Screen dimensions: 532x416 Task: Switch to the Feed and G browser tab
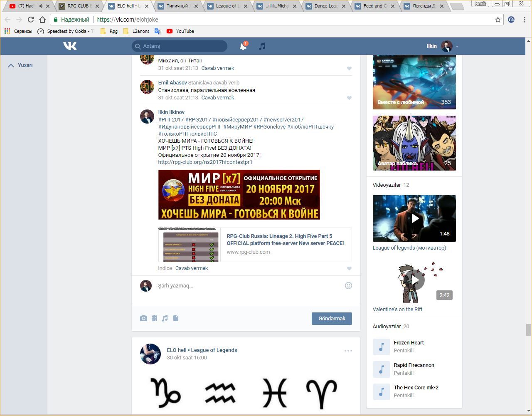click(375, 6)
